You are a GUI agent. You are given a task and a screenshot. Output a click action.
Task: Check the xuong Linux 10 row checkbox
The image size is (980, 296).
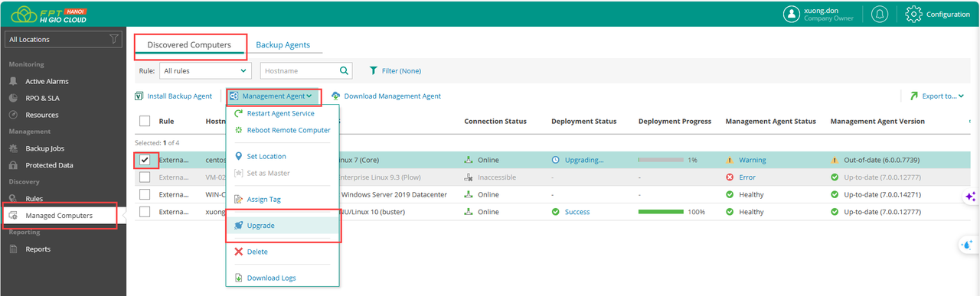coord(145,212)
